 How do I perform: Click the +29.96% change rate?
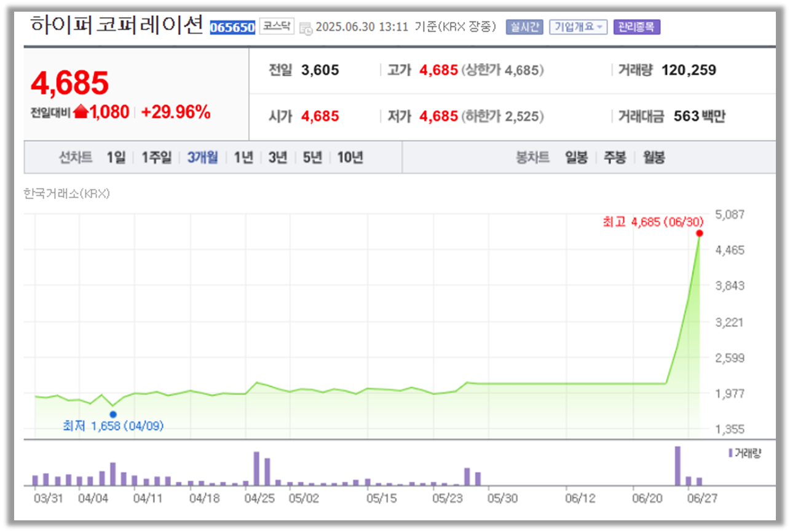click(x=176, y=112)
